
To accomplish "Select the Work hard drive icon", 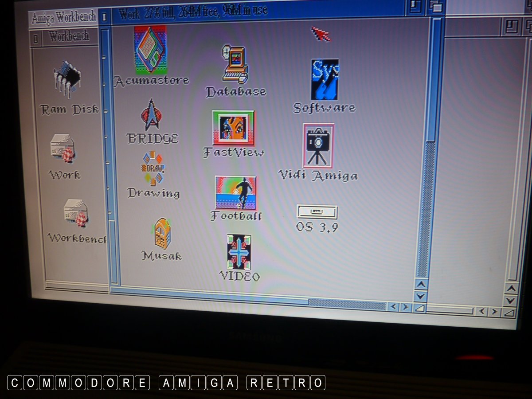I will tap(63, 149).
